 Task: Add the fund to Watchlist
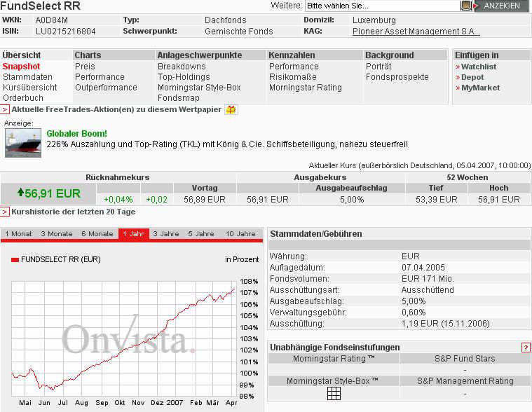479,67
